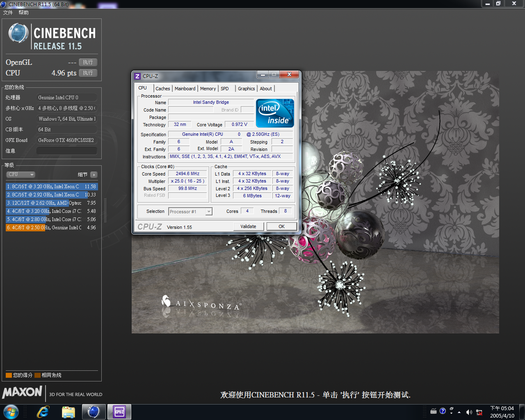
Task: Click processor name Intel Sandy Bridge
Action: coord(211,103)
